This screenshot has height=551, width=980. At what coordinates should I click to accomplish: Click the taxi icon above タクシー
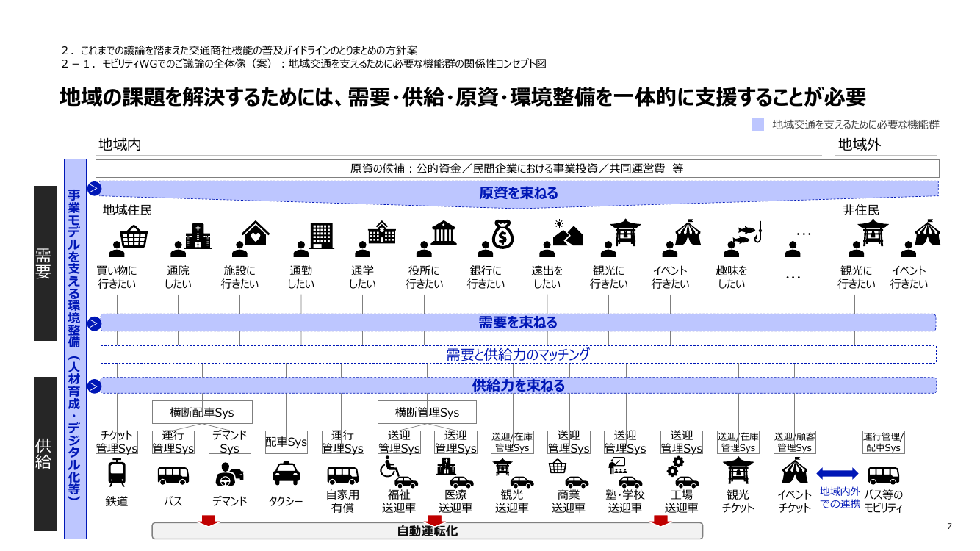(x=286, y=474)
